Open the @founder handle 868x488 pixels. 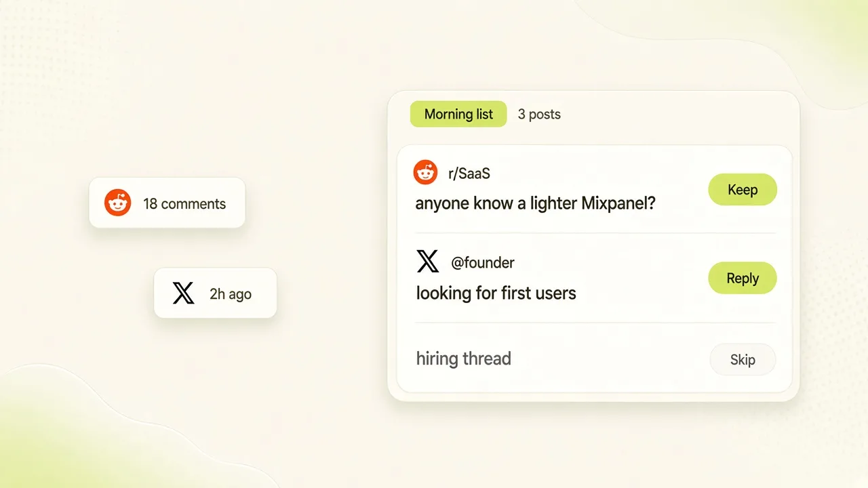point(483,262)
